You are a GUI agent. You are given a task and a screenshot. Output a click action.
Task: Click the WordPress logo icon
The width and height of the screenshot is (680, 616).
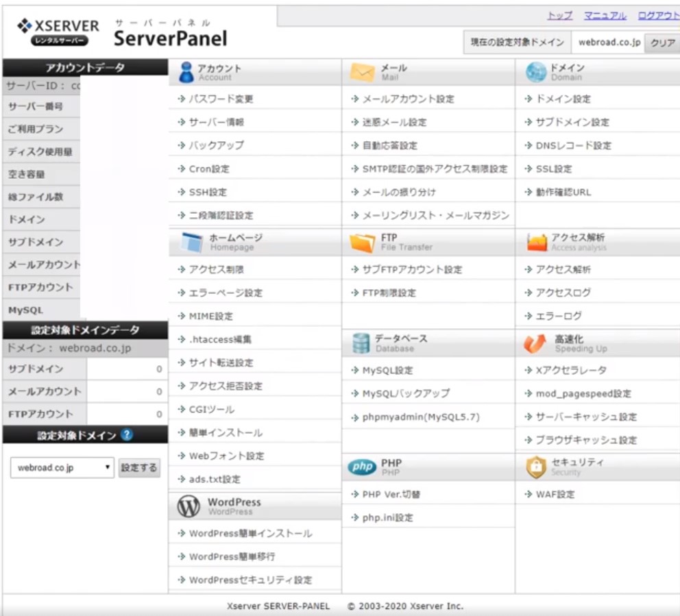click(189, 506)
